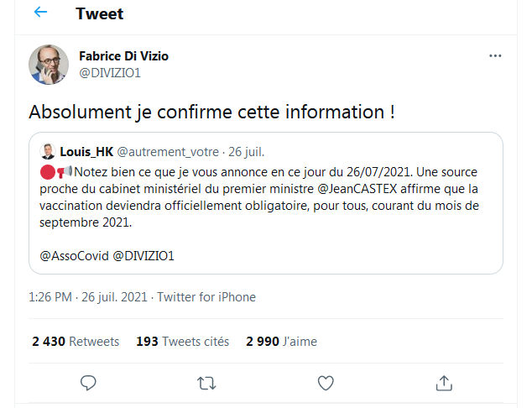Click the @DIVIZIO1 handle under the name
The width and height of the screenshot is (532, 408).
click(110, 73)
